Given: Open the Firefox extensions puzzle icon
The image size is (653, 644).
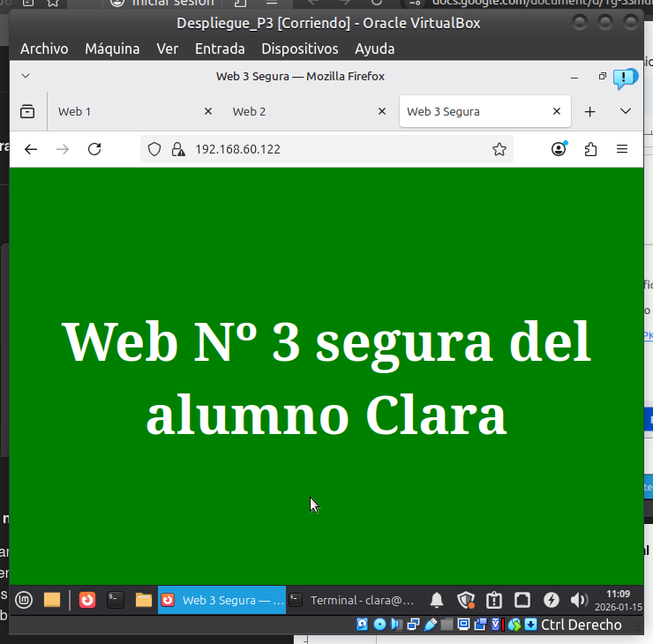Looking at the screenshot, I should pos(590,149).
